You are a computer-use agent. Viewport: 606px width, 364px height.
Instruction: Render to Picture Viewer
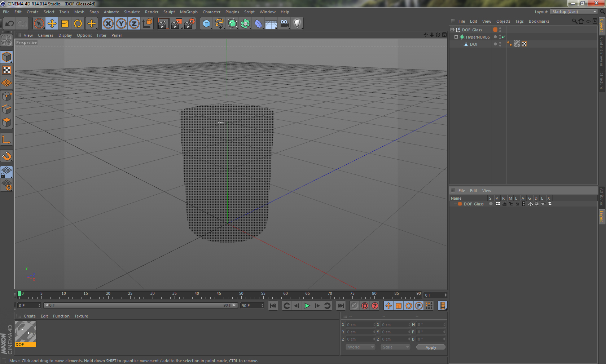click(176, 24)
